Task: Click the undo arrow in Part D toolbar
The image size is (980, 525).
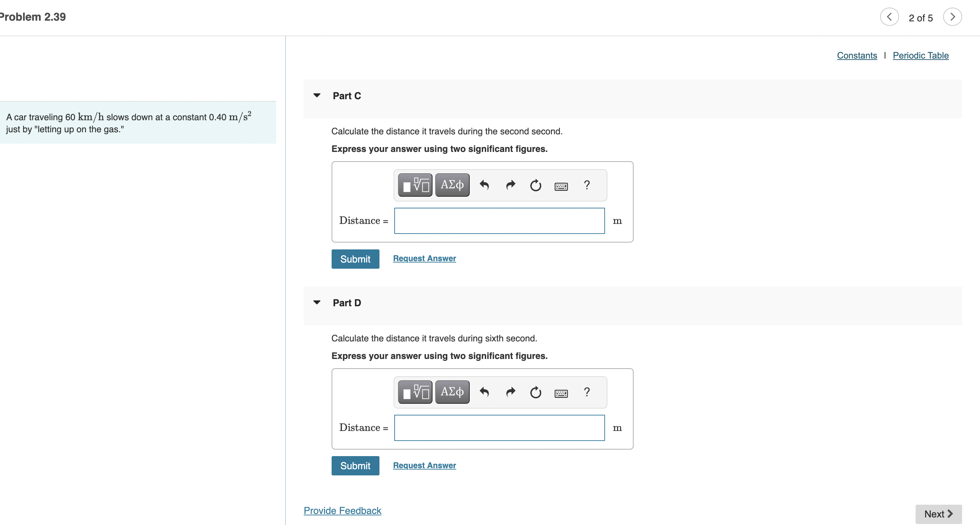Action: (x=484, y=392)
